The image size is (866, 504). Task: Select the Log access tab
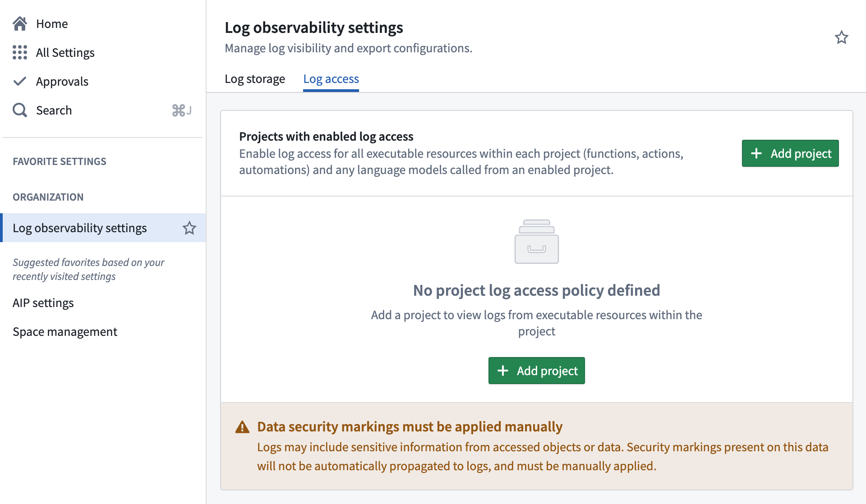[331, 79]
